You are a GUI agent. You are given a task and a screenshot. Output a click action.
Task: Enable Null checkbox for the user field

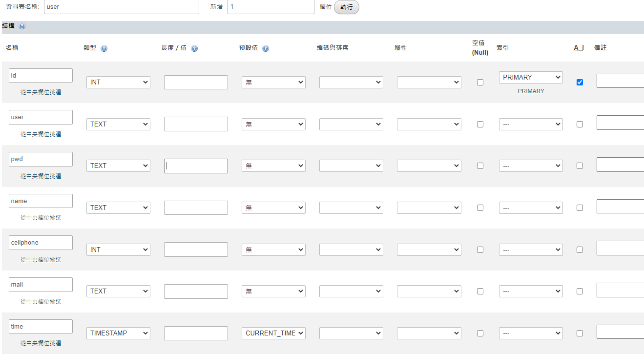pyautogui.click(x=480, y=124)
